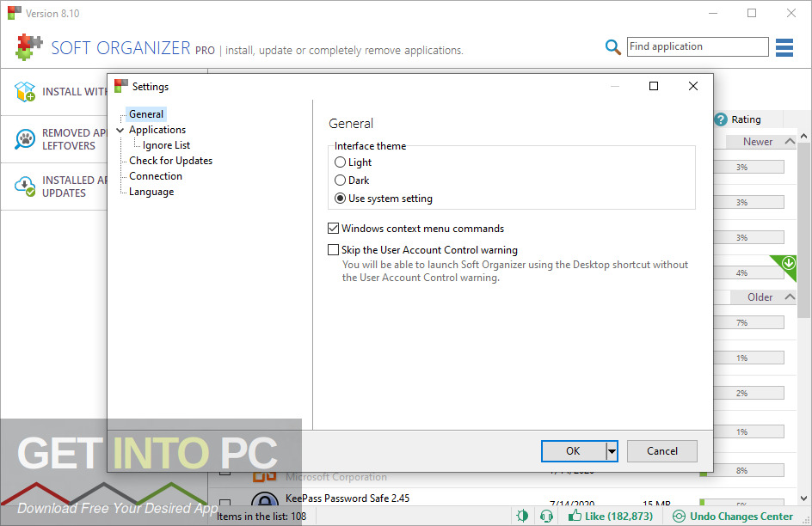Click the application list scroll up arrow

(803, 136)
